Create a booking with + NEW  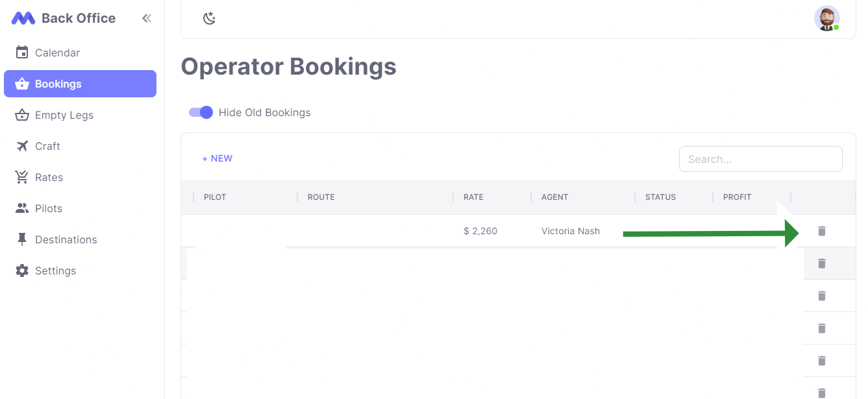coord(217,158)
